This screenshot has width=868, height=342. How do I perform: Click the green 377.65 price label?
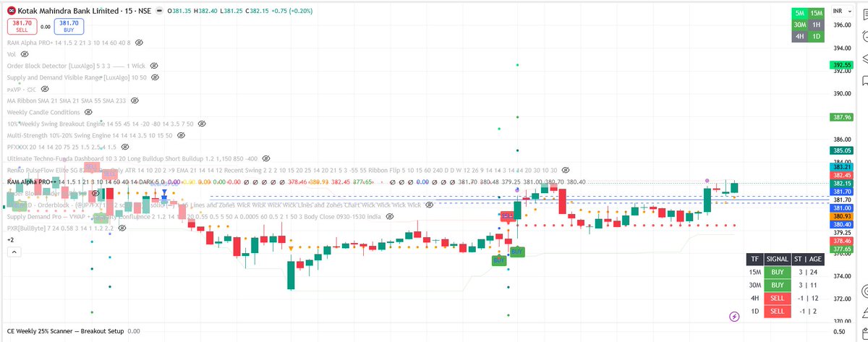(x=843, y=249)
